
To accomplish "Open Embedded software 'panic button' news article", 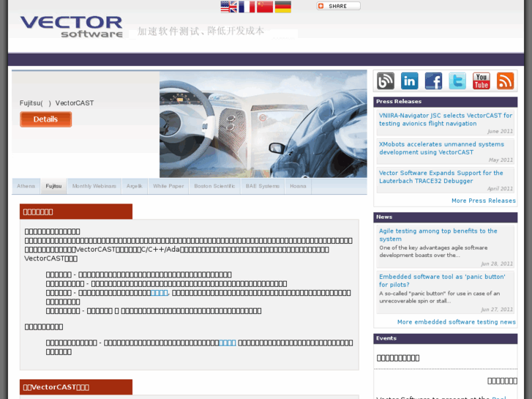I will (442, 280).
